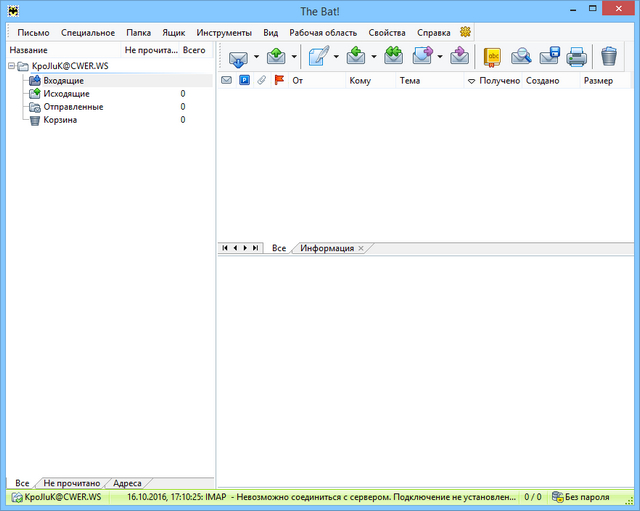Click the trash can delete icon
Image resolution: width=640 pixels, height=511 pixels.
pyautogui.click(x=608, y=57)
